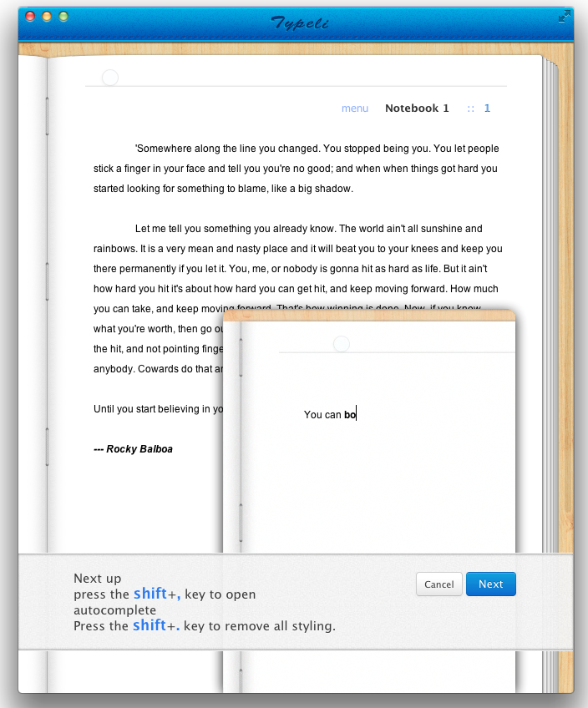Zoom the window with the green button
This screenshot has width=588, height=708.
pyautogui.click(x=63, y=17)
